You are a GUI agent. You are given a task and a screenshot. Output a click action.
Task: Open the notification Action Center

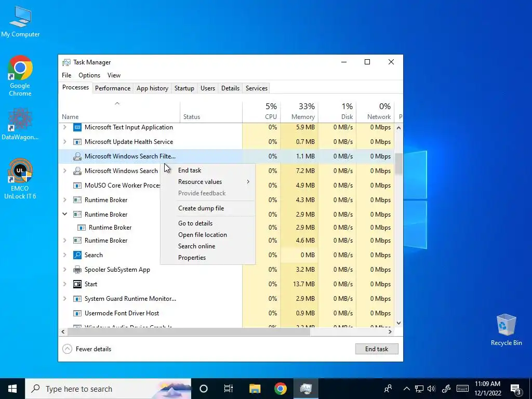coord(516,390)
